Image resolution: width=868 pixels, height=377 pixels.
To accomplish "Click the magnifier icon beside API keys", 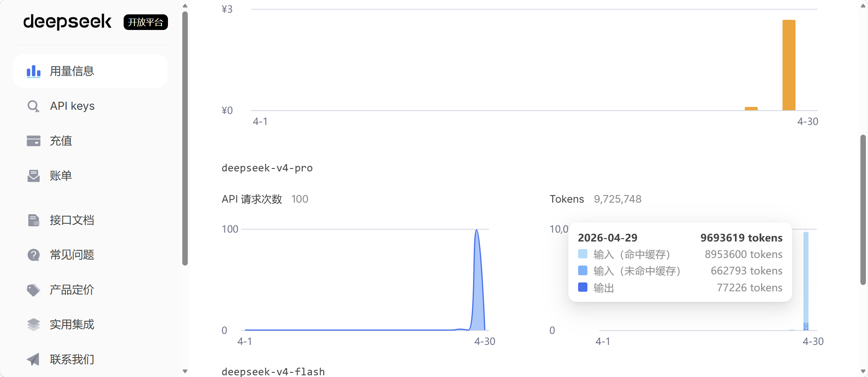I will tap(33, 106).
